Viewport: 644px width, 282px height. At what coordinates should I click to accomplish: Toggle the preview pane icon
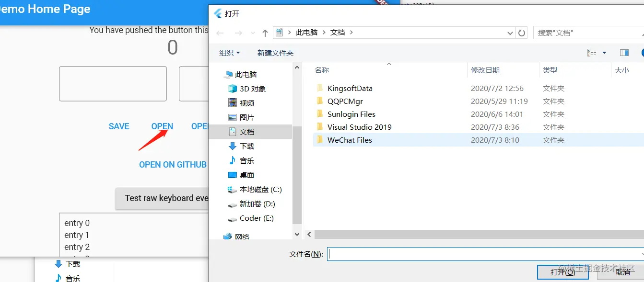(x=624, y=53)
